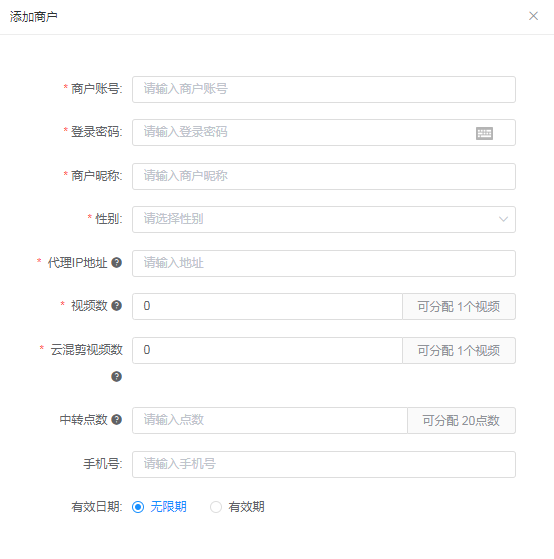The image size is (554, 559).
Task: Click 可分配 1个视频 label beside 视频数
Action: pos(459,306)
